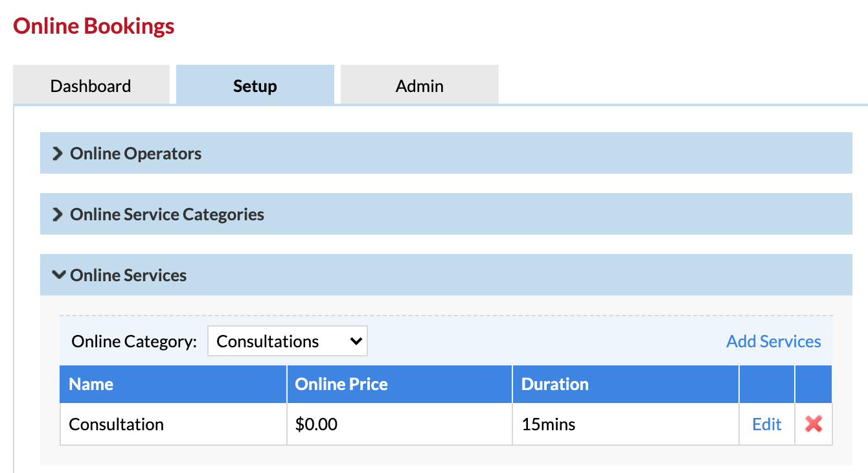The image size is (868, 473).
Task: Click the Online Price column header
Action: click(x=341, y=384)
